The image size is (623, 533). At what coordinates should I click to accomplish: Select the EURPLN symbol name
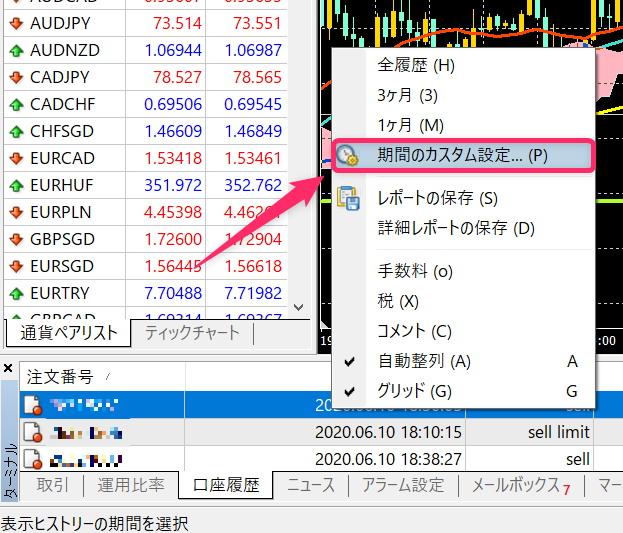[60, 212]
